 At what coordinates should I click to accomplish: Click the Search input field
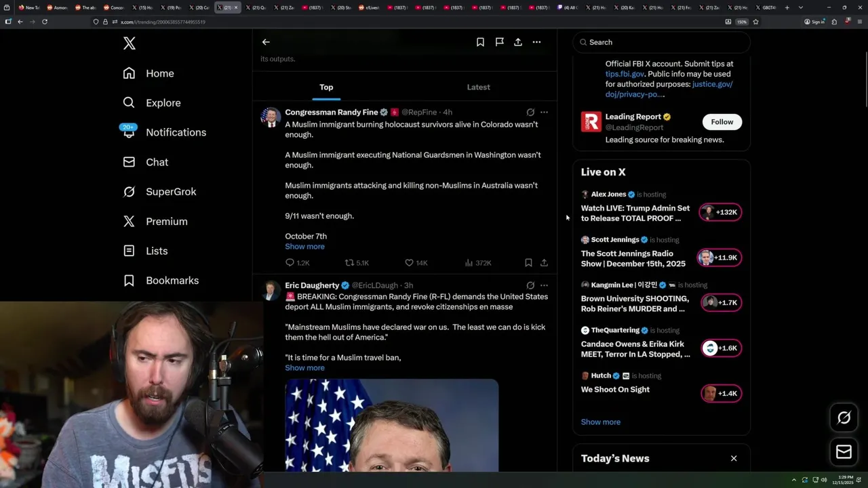click(661, 42)
